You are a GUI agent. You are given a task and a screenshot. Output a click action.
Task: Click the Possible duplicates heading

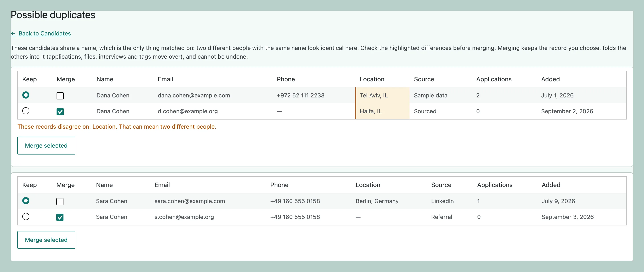[x=53, y=15]
